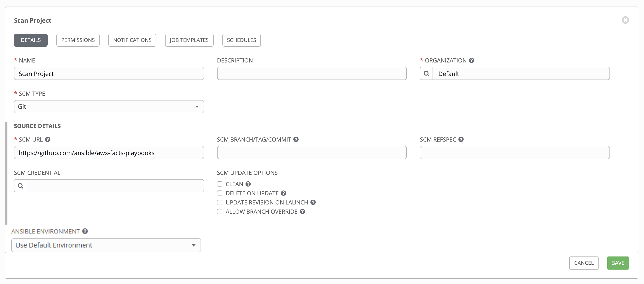Open the Notifications tab
The image size is (644, 284).
(132, 40)
